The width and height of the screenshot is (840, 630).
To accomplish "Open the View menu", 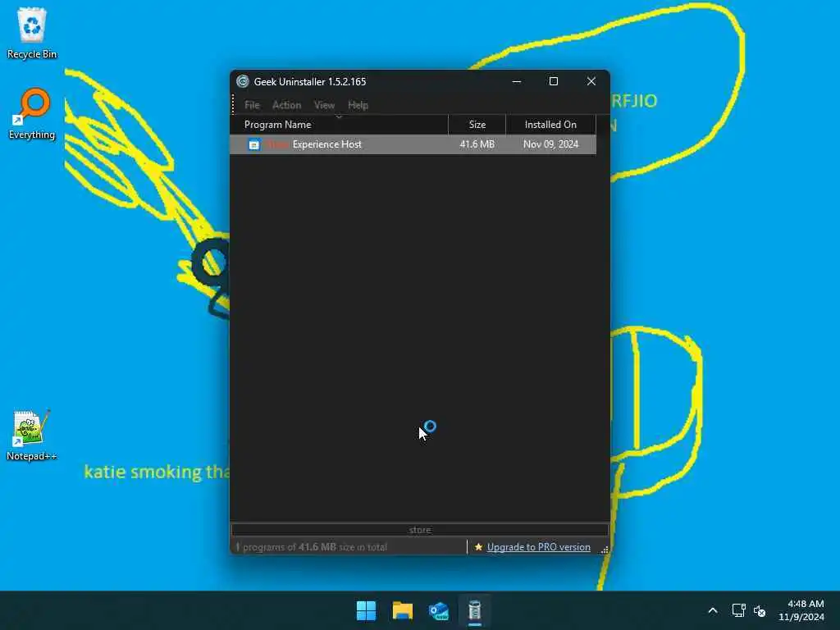I will (324, 105).
